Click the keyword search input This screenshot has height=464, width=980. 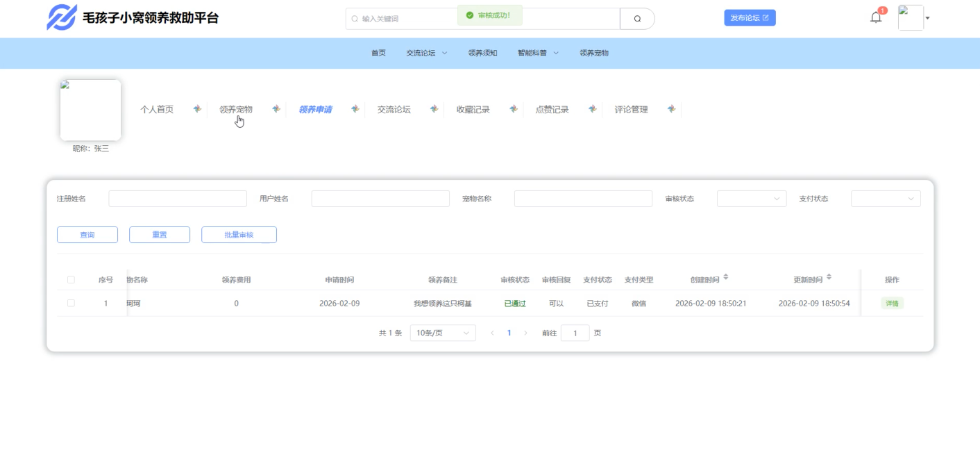(482, 19)
